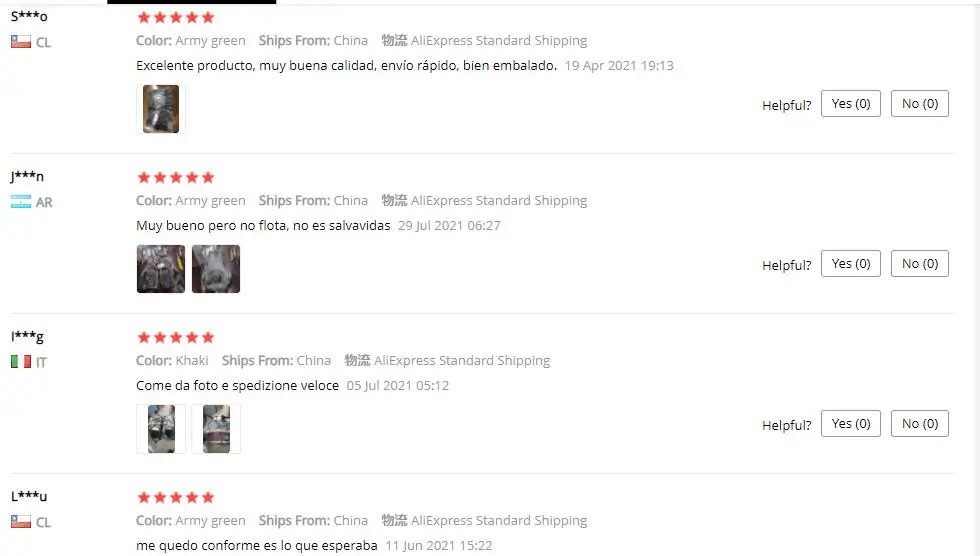Open first photo in I***g's review
Image resolution: width=980 pixels, height=556 pixels.
coord(161,429)
